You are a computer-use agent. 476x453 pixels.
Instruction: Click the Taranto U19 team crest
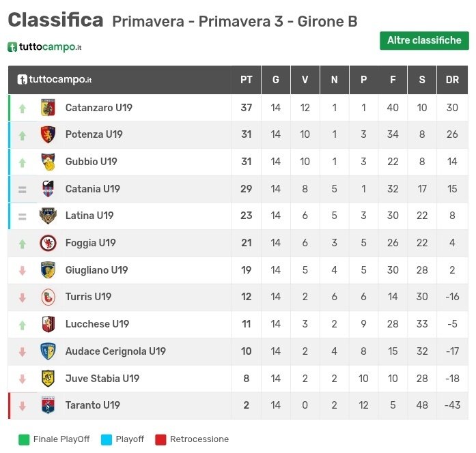coord(48,405)
